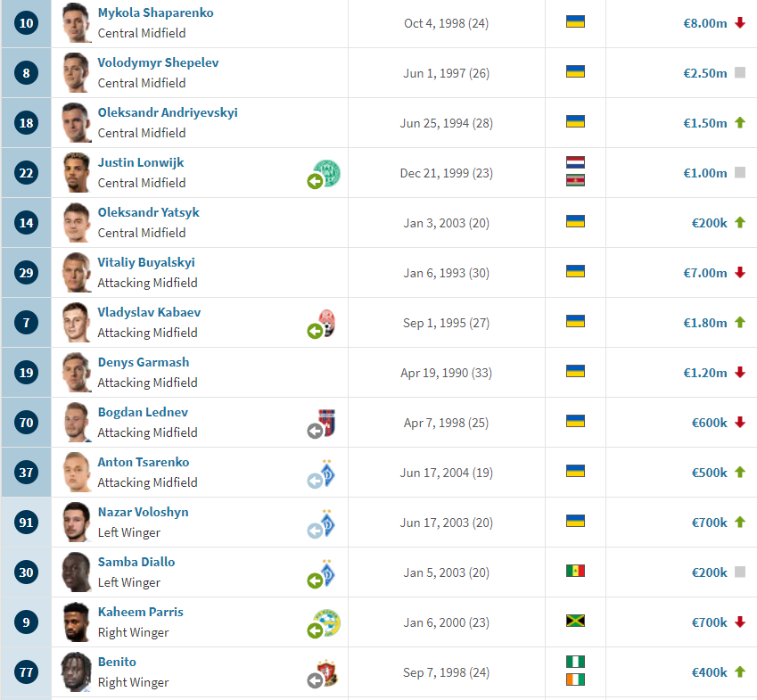Open Volodymyr Shepelev's profile
This screenshot has width=757, height=700.
(x=158, y=63)
